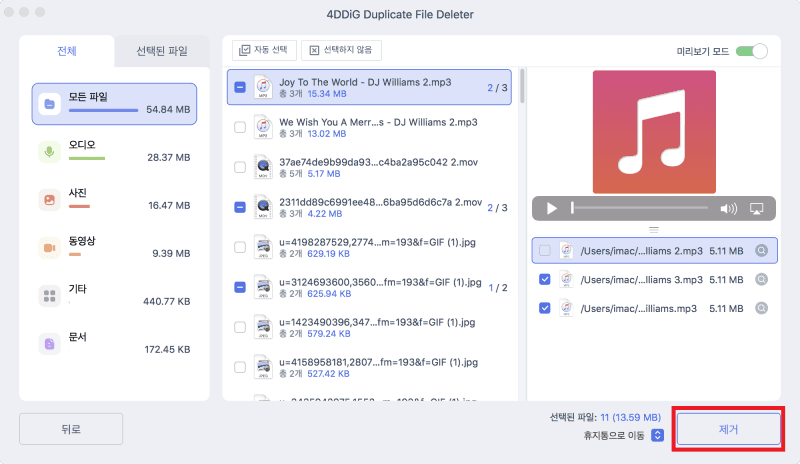The height and width of the screenshot is (464, 800).
Task: Select the photos category icon
Action: click(x=48, y=199)
